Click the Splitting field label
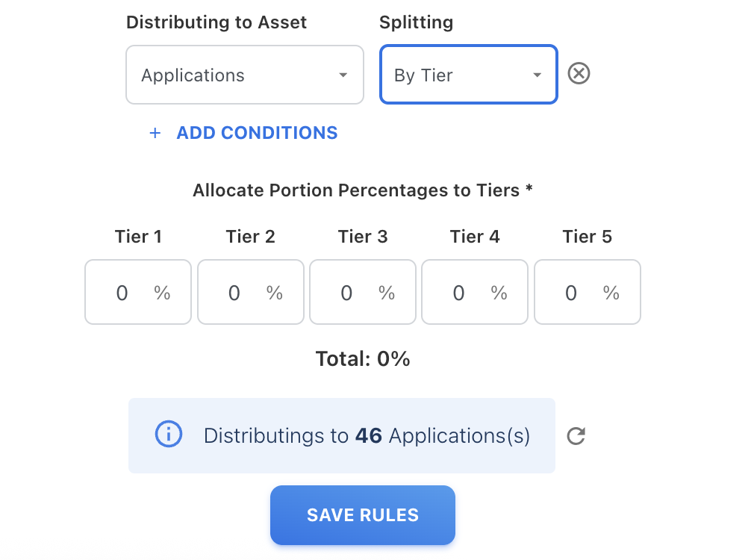Image resolution: width=754 pixels, height=560 pixels. (x=416, y=22)
